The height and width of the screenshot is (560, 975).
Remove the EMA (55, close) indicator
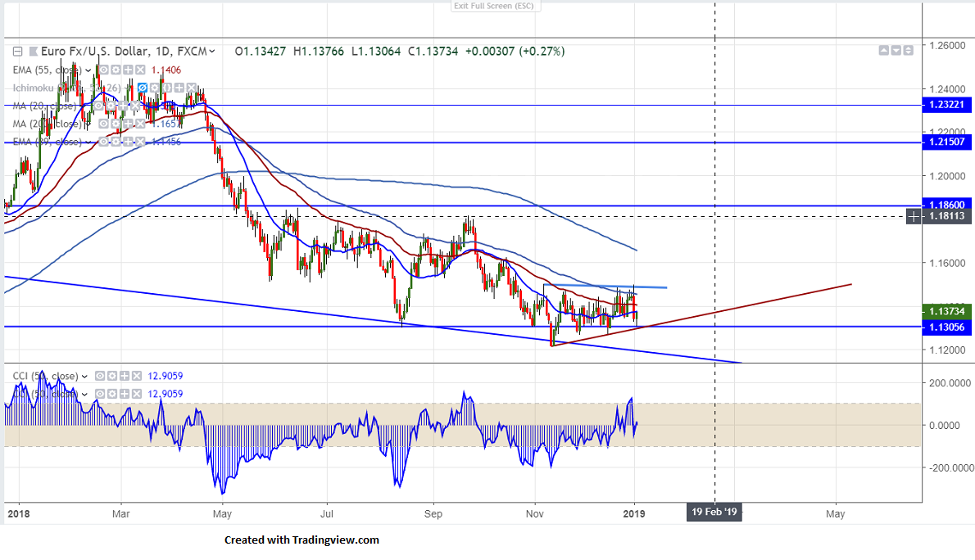pyautogui.click(x=140, y=70)
